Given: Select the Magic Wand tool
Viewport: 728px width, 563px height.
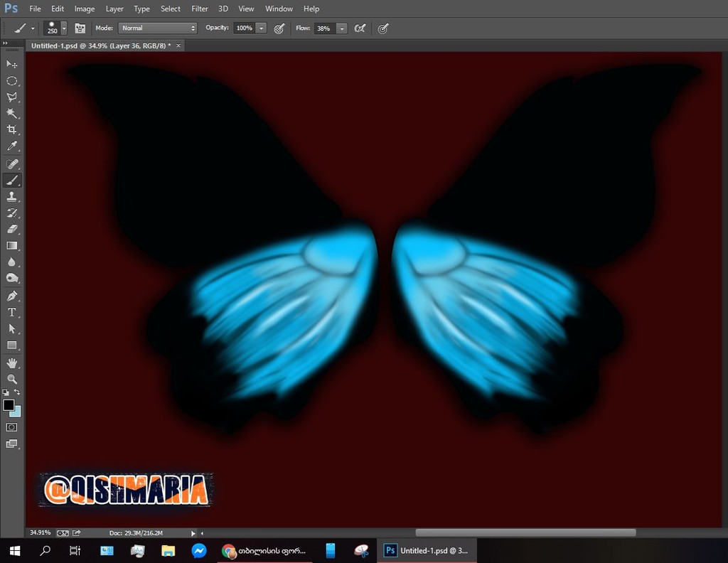Looking at the screenshot, I should (12, 113).
